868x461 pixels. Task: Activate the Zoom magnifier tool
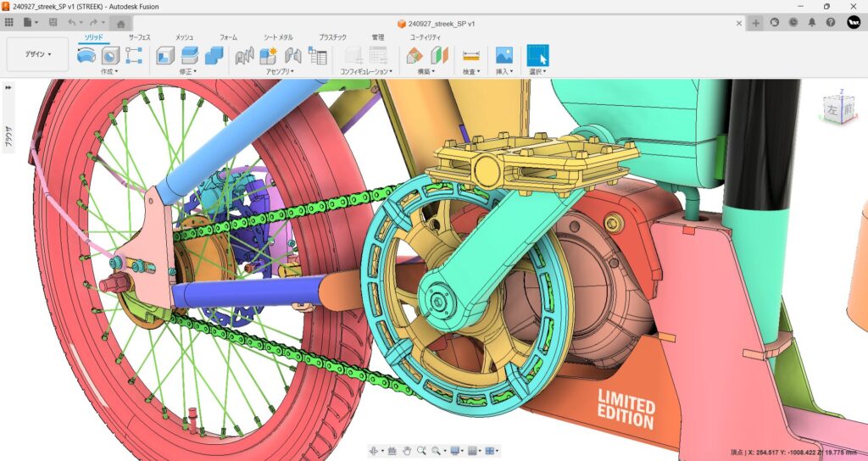click(x=422, y=451)
